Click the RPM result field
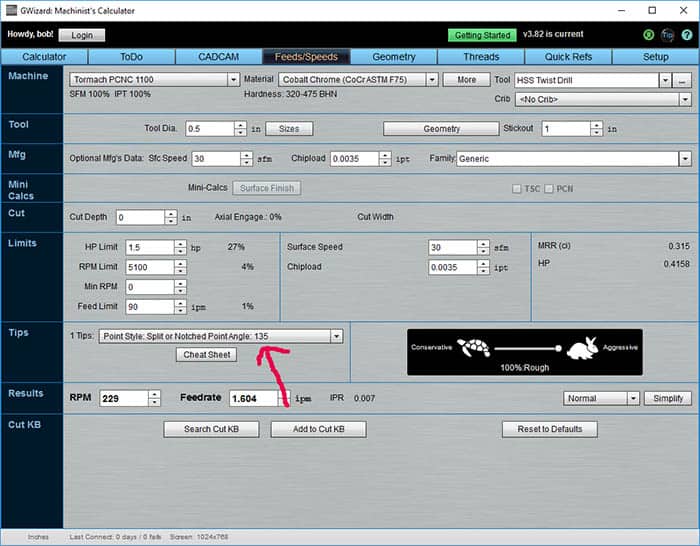The height and width of the screenshot is (546, 700). (x=124, y=399)
